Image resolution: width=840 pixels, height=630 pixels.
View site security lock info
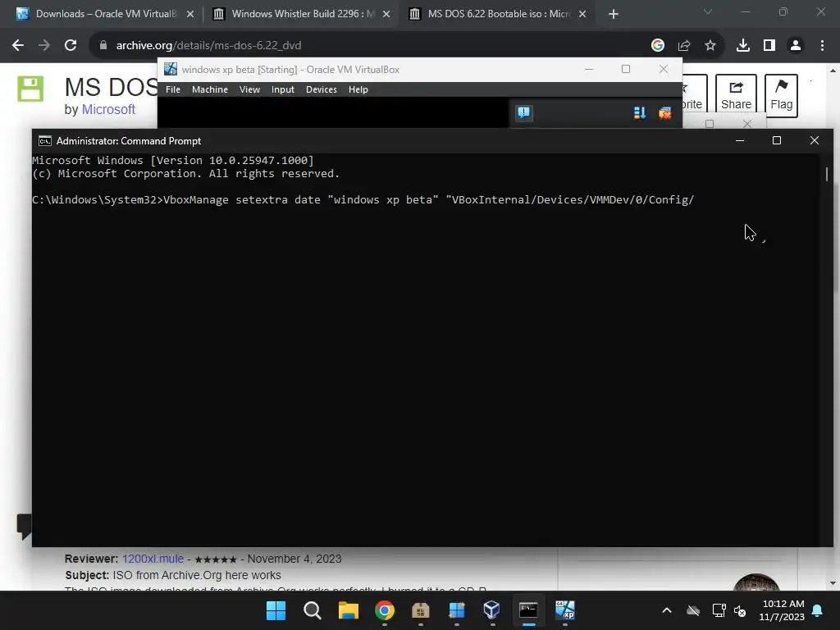[x=103, y=46]
